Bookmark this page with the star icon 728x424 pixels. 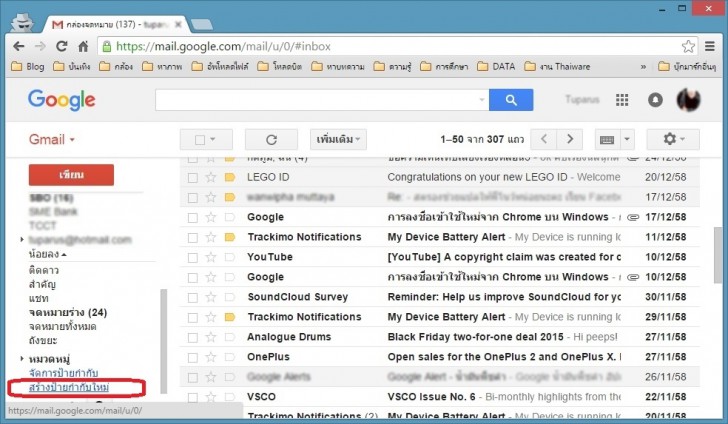tap(688, 46)
